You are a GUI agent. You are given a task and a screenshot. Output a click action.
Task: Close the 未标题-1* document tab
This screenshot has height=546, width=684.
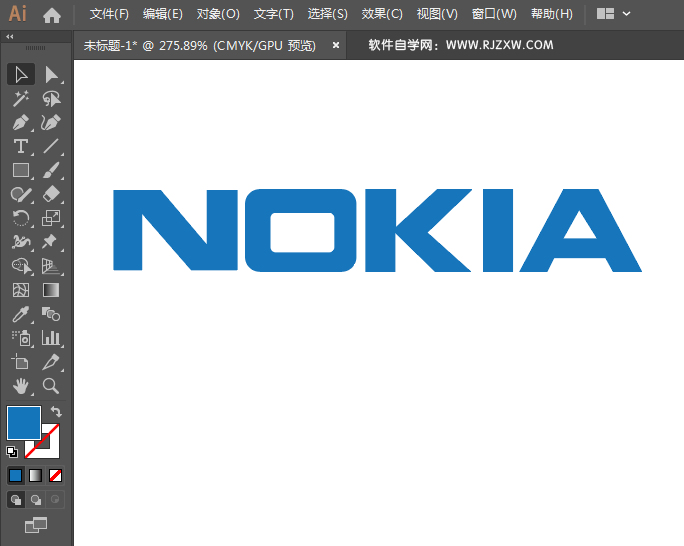[336, 45]
